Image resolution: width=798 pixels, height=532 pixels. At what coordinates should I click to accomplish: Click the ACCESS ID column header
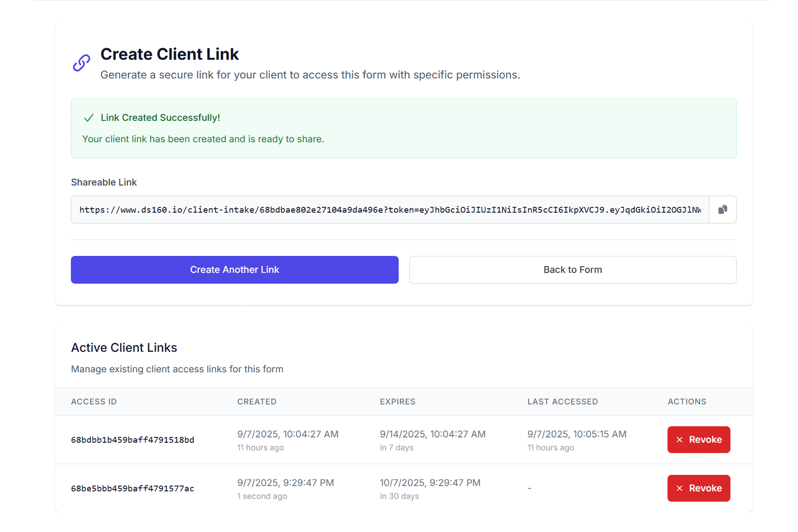pyautogui.click(x=94, y=401)
